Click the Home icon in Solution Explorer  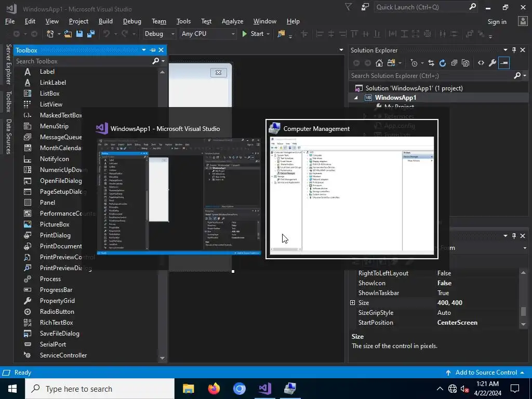click(379, 63)
